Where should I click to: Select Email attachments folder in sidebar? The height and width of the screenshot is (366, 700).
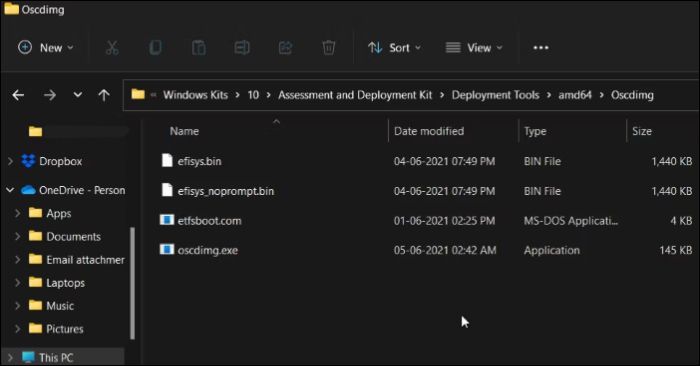pos(85,260)
